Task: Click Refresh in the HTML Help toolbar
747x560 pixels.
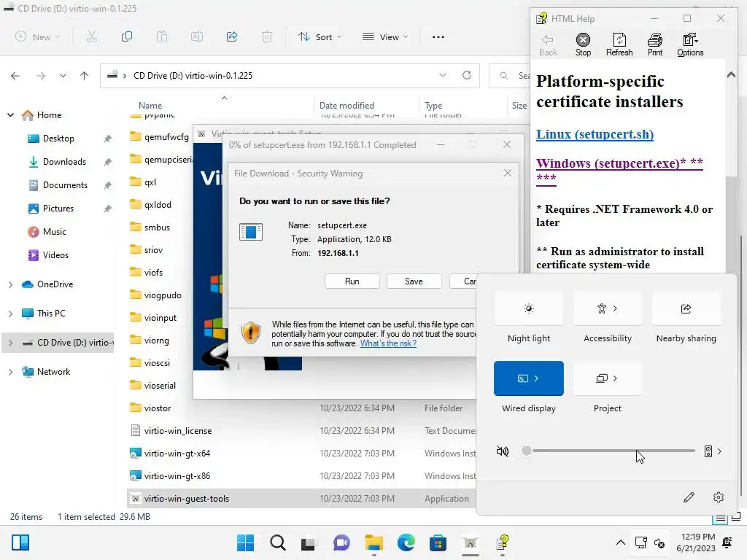Action: click(619, 44)
